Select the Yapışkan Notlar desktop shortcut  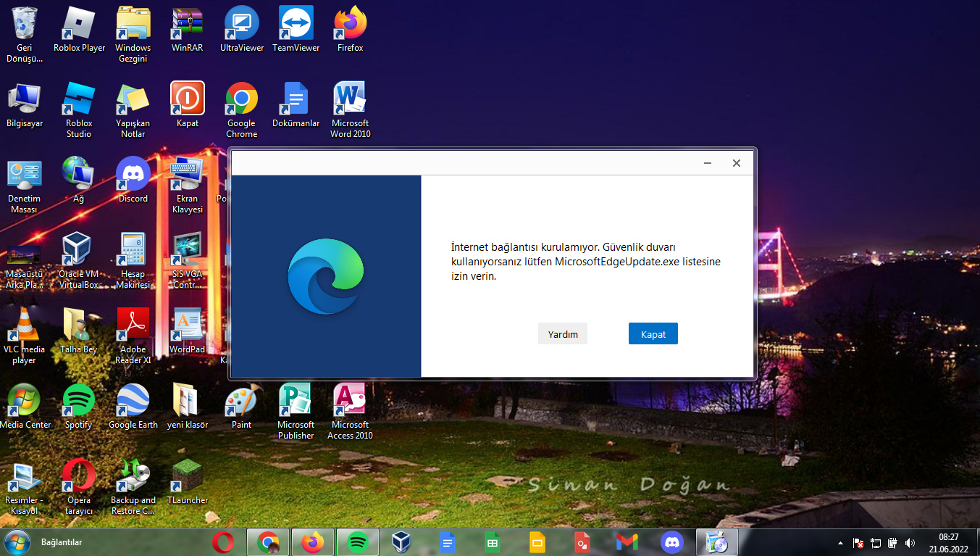pos(133,109)
